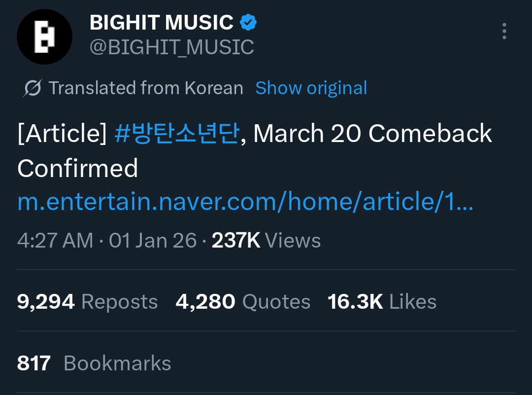Viewport: 532px width, 395px height.
Task: View the 16.3K Likes list
Action: pyautogui.click(x=382, y=302)
